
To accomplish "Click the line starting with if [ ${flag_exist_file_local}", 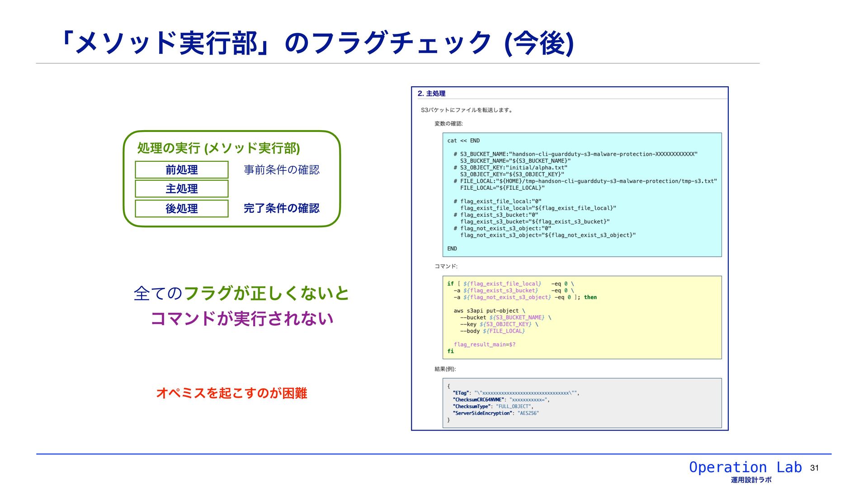I will [510, 284].
